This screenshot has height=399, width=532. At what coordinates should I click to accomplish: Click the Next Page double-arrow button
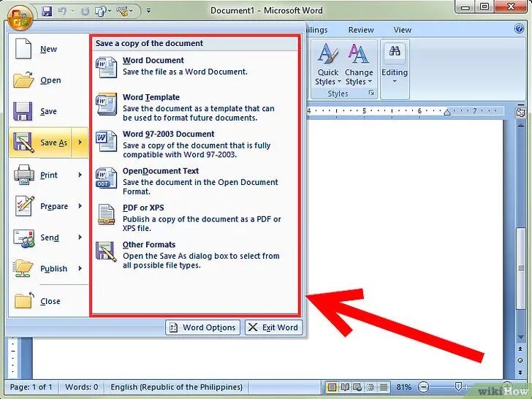coord(520,372)
